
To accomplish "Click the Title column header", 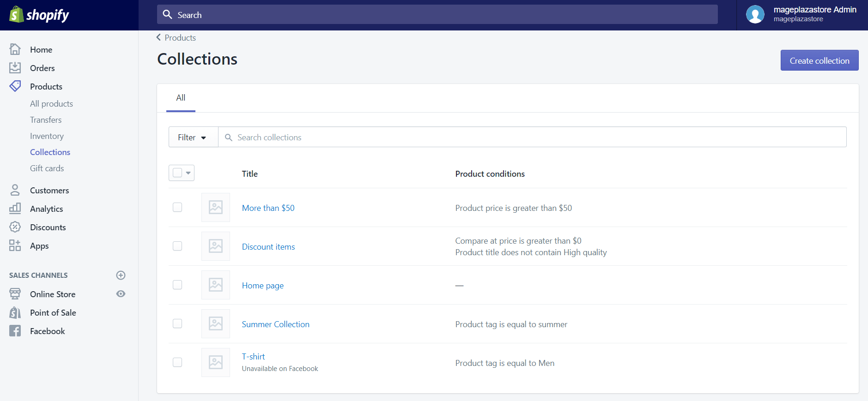I will [x=249, y=174].
